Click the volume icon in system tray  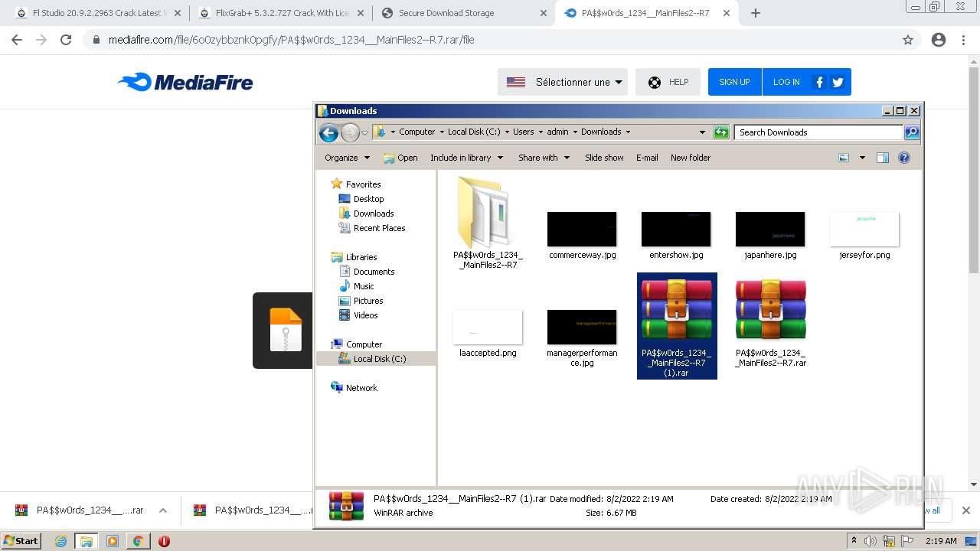tap(871, 541)
